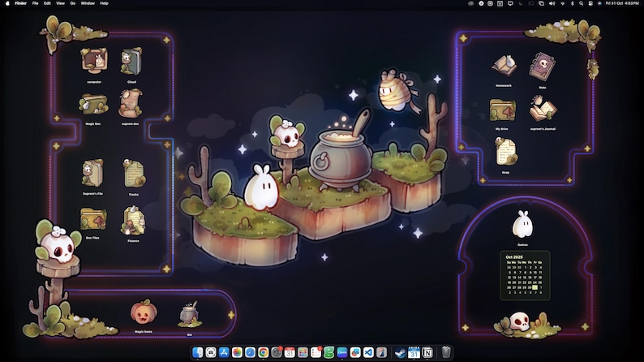Open the Tracks document icon

point(134,174)
